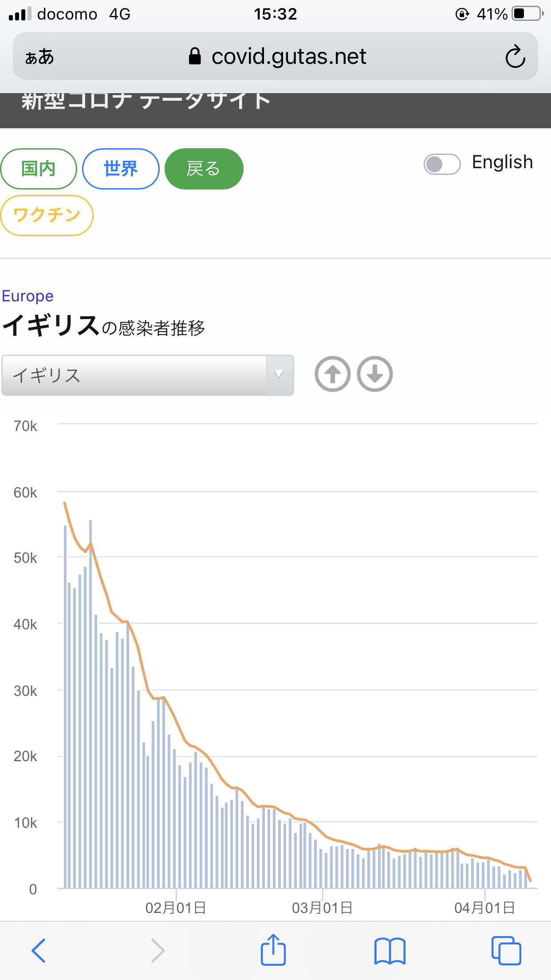551x980 pixels.
Task: Tap the down arrow circle icon
Action: pos(375,374)
